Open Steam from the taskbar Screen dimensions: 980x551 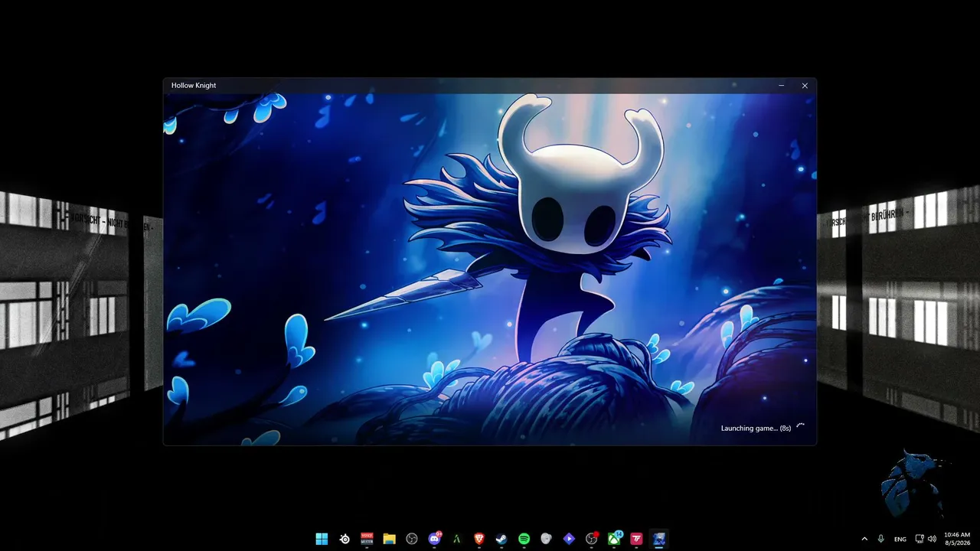[501, 539]
